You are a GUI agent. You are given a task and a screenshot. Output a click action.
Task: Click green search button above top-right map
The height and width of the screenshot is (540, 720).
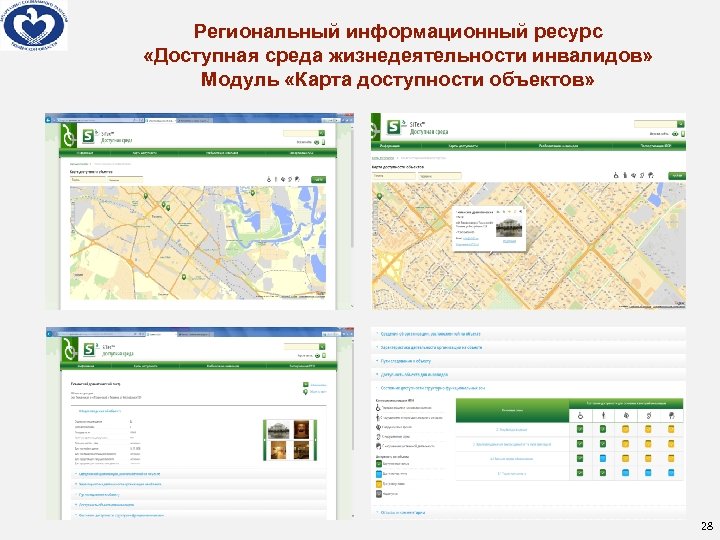pyautogui.click(x=677, y=175)
